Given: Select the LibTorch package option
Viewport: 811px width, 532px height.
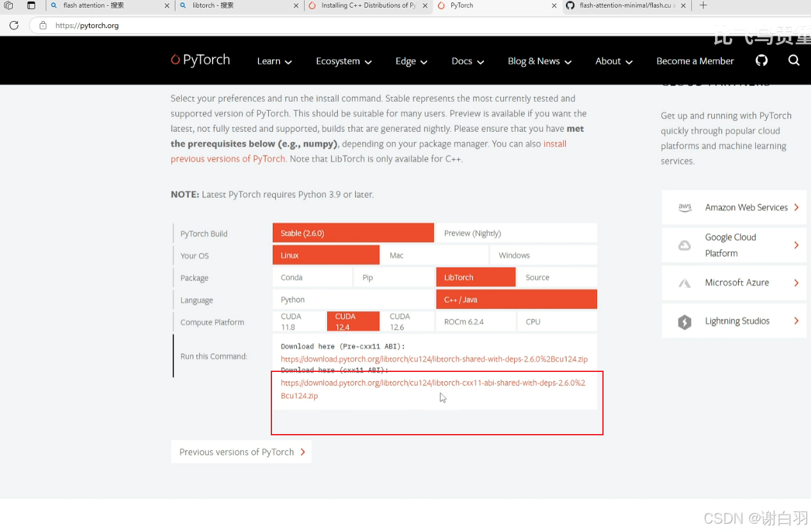Looking at the screenshot, I should tap(476, 277).
